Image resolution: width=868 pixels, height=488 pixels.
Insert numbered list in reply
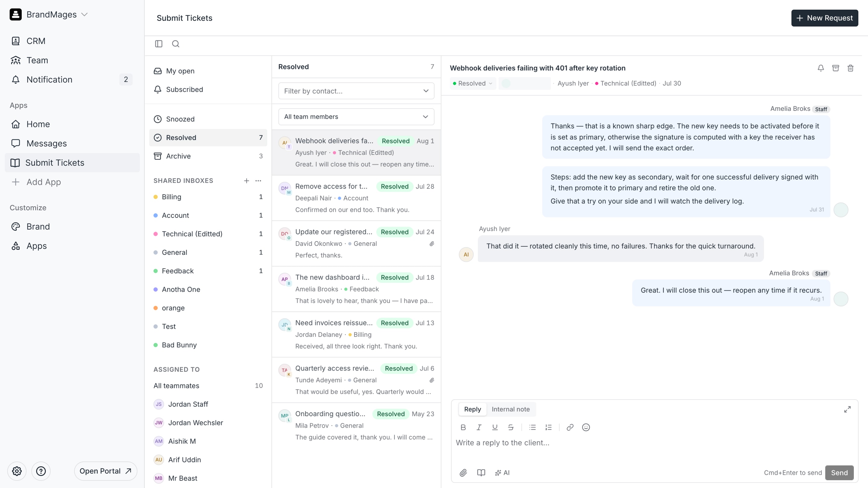[x=548, y=427]
